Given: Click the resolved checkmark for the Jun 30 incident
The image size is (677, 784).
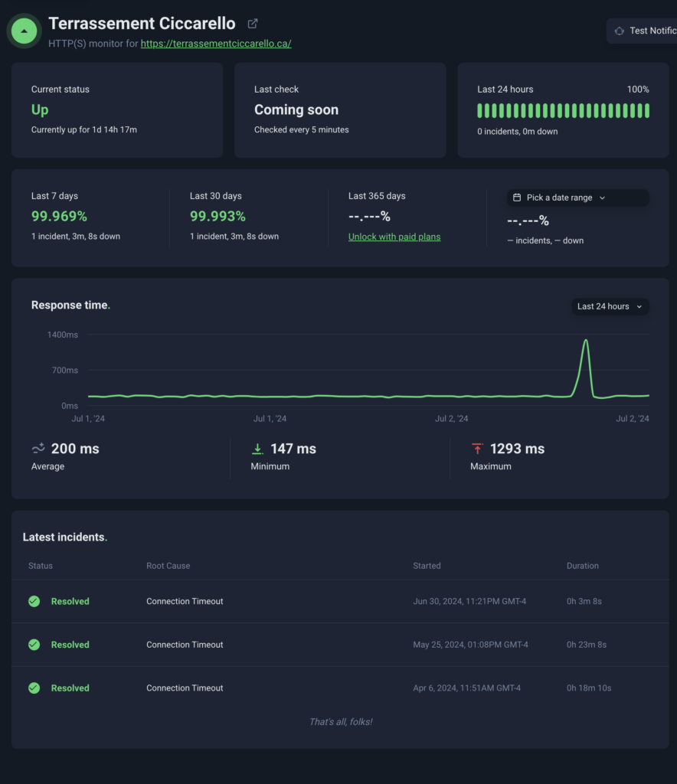Looking at the screenshot, I should (x=34, y=602).
